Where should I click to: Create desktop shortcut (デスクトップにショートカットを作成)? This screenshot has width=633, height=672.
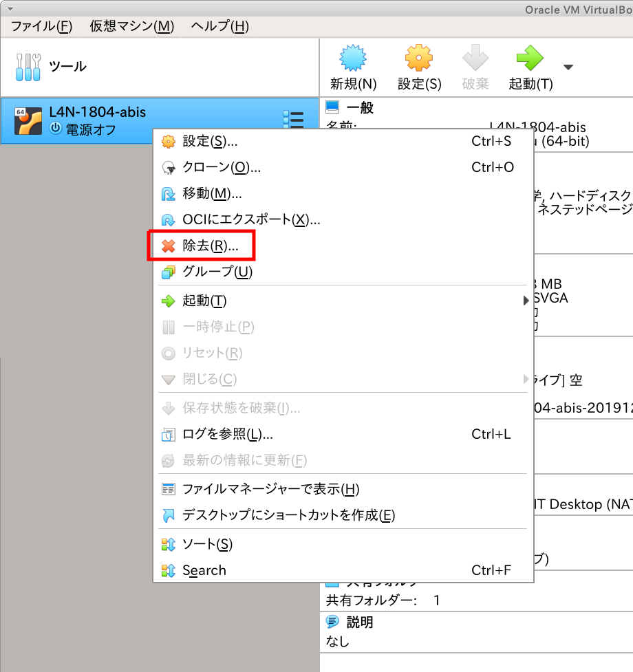(288, 515)
